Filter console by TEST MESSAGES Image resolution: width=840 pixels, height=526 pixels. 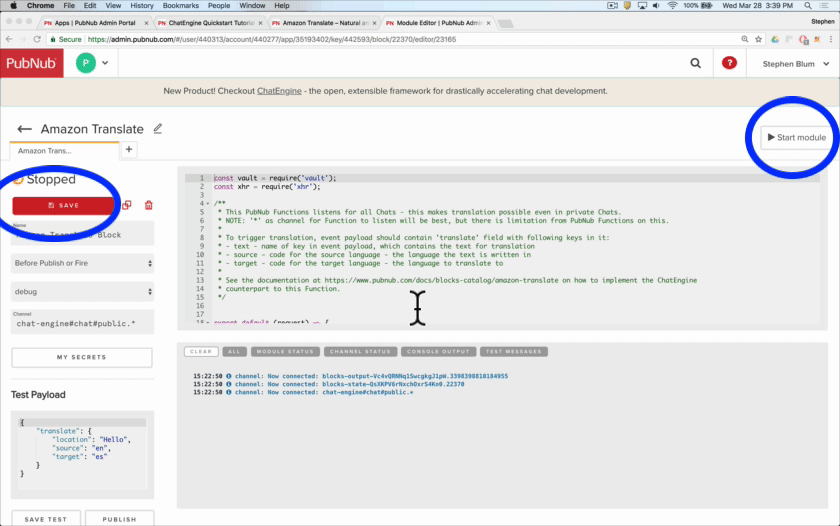click(x=514, y=351)
